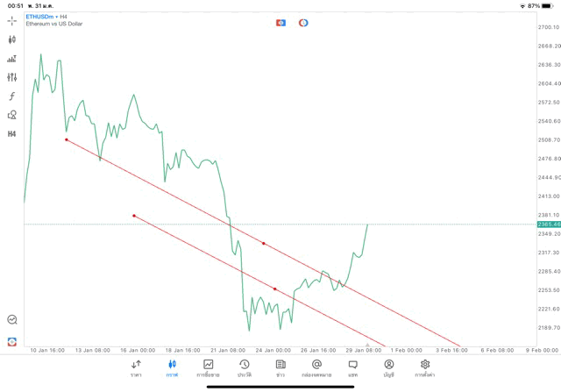Select the crosshair cursor tool
The width and height of the screenshot is (561, 392).
click(x=12, y=20)
